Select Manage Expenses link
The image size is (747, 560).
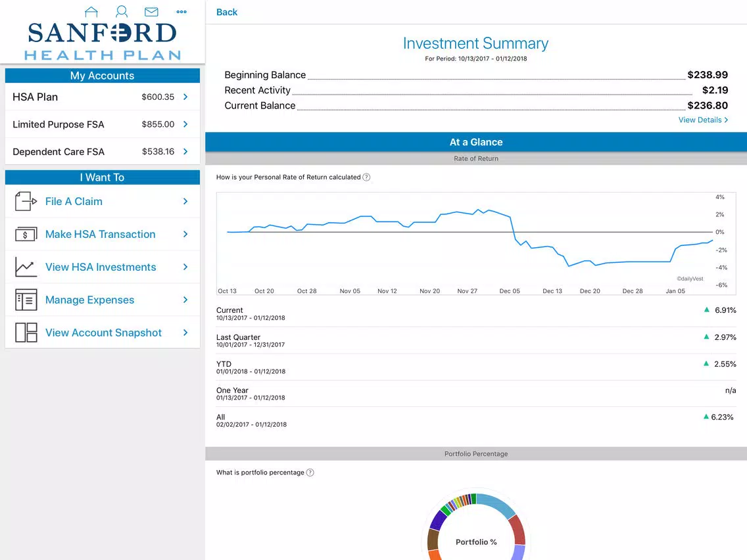pyautogui.click(x=89, y=300)
